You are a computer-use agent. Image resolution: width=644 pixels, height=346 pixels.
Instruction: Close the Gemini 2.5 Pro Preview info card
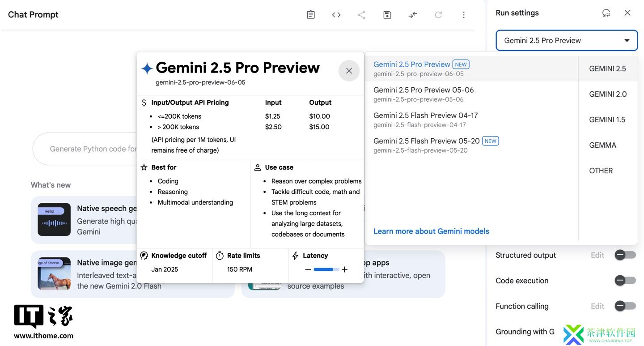point(349,71)
